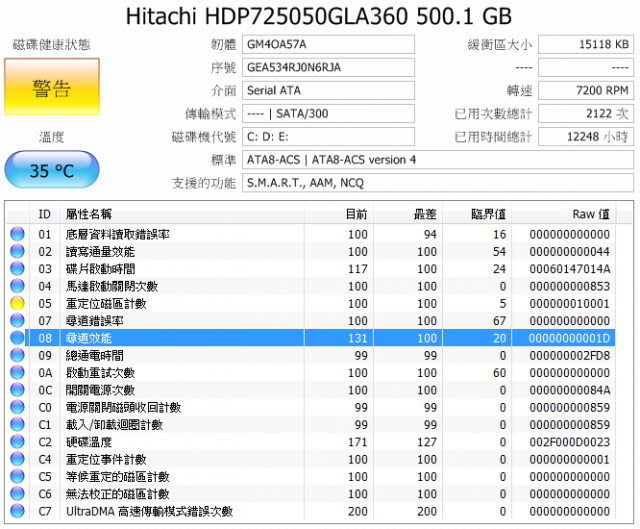Click raw value 00060147014A
This screenshot has height=529, width=640.
point(569,269)
